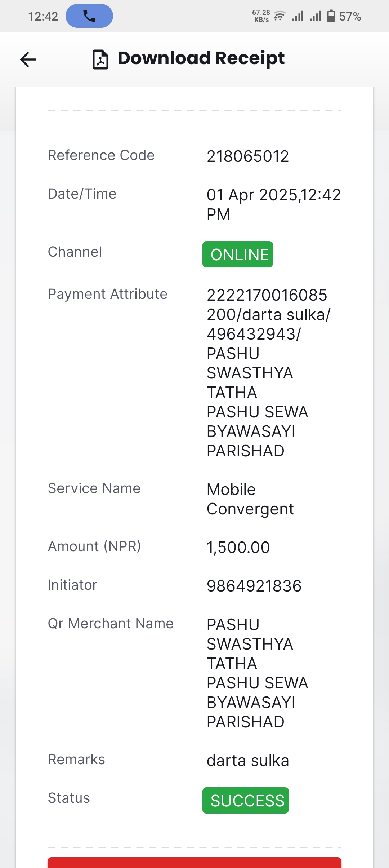Image resolution: width=389 pixels, height=868 pixels.
Task: Tap the Wi-Fi status icon
Action: [x=280, y=16]
